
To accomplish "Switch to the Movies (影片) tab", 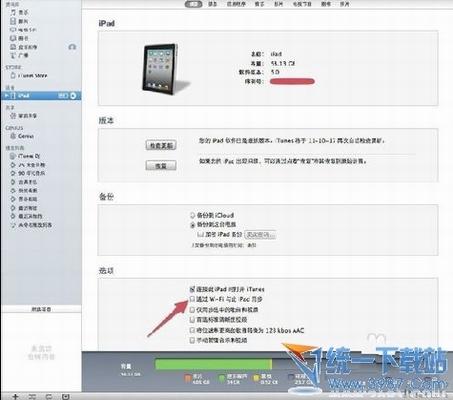I will (278, 4).
